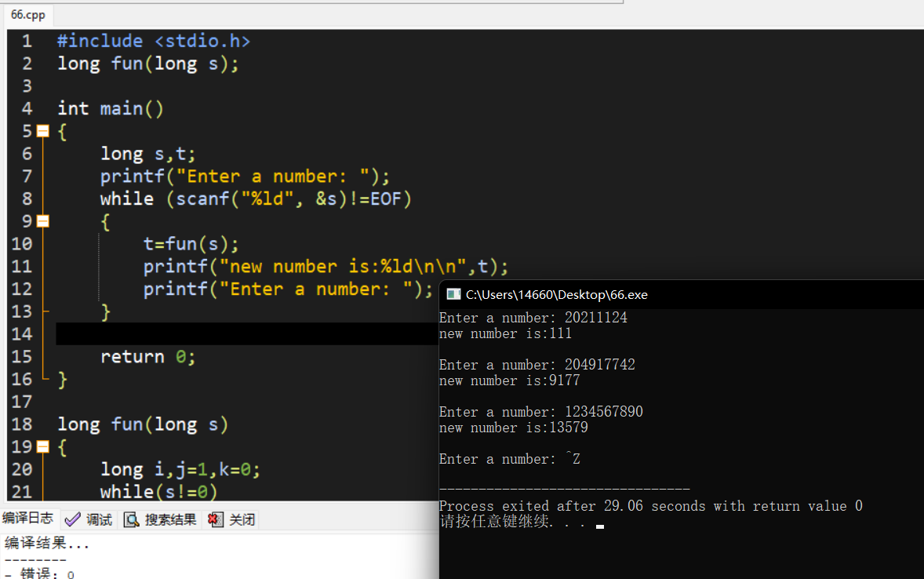The height and width of the screenshot is (579, 924).
Task: Click the 'int main()' line
Action: point(110,108)
